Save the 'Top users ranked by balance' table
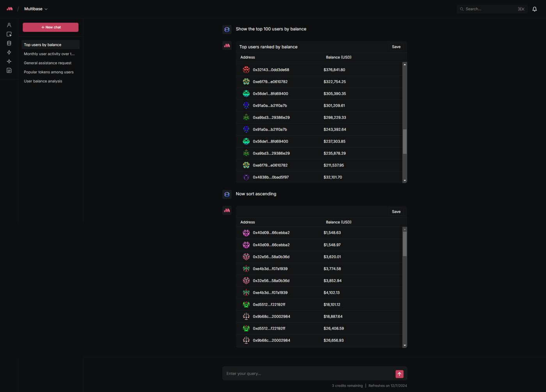The width and height of the screenshot is (546, 392). (396, 47)
